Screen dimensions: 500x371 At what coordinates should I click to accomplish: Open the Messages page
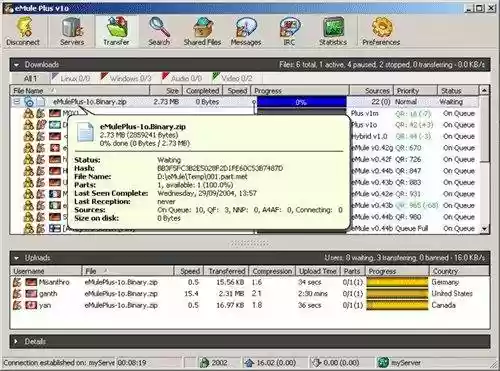coord(246,32)
